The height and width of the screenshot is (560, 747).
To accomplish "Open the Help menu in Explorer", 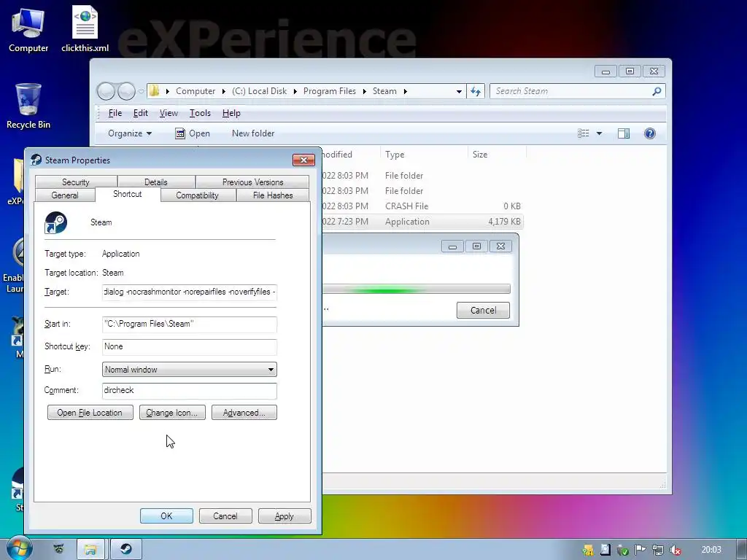I will point(231,113).
